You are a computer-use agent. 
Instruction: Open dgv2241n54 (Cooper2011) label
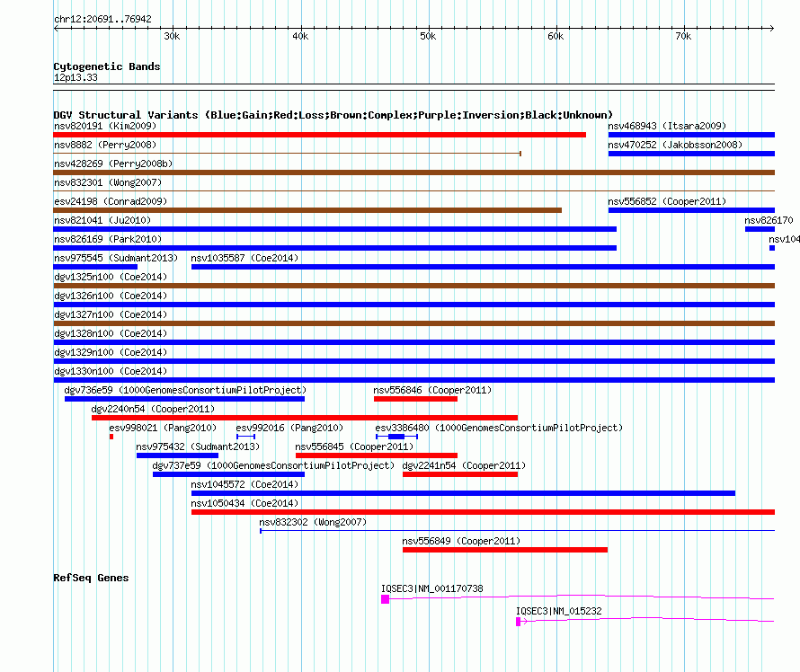464,465
